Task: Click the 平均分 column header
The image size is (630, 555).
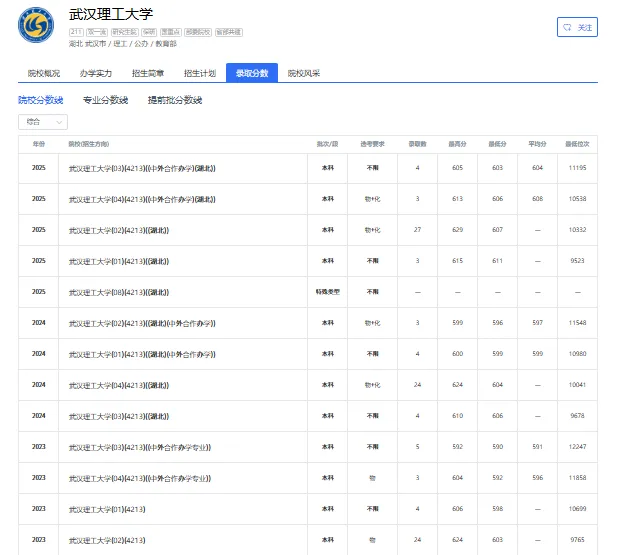Action: pyautogui.click(x=537, y=144)
